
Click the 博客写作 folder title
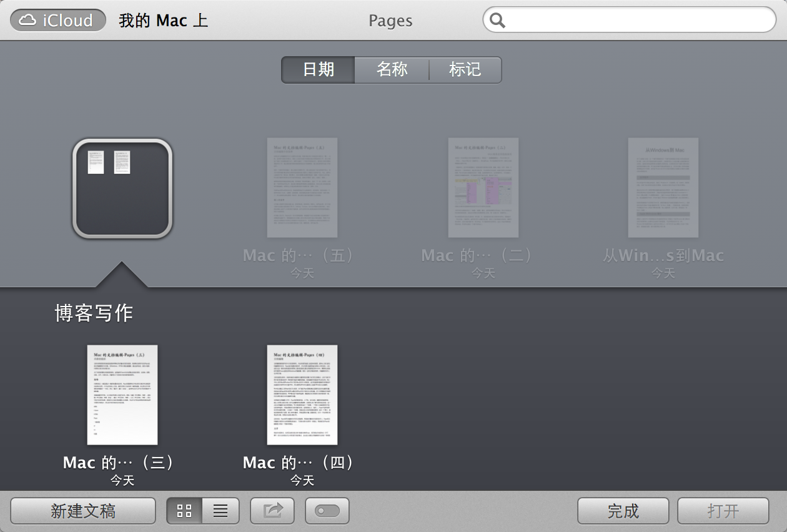coord(94,313)
